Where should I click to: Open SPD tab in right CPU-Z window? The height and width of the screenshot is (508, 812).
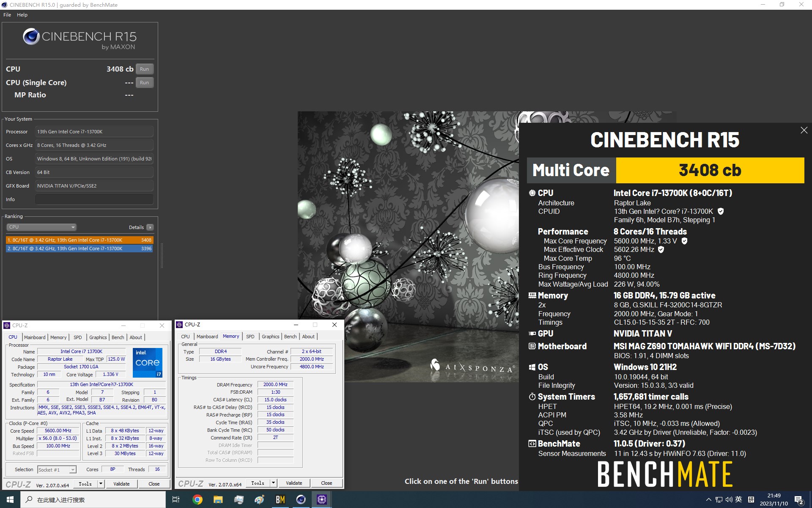pos(250,337)
